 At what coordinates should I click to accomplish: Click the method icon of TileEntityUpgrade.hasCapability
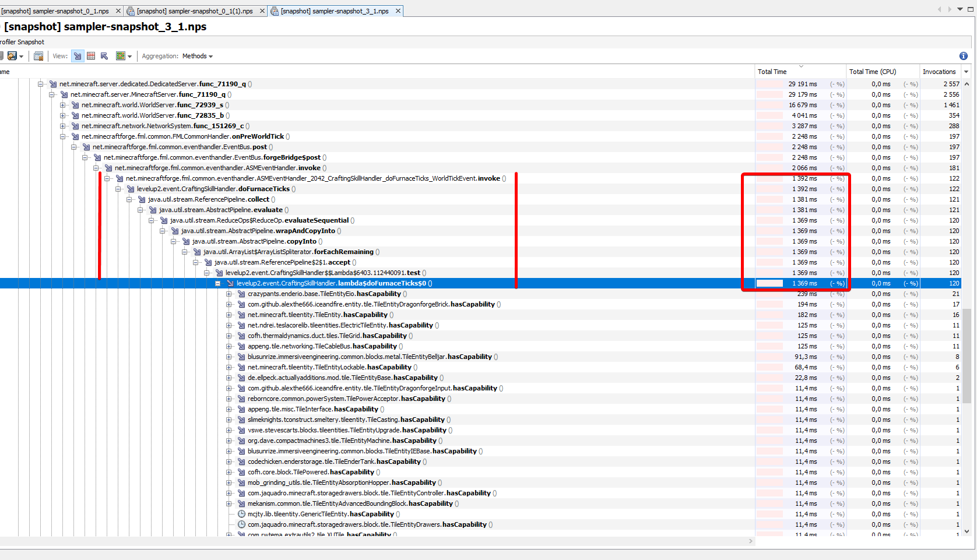click(x=241, y=430)
